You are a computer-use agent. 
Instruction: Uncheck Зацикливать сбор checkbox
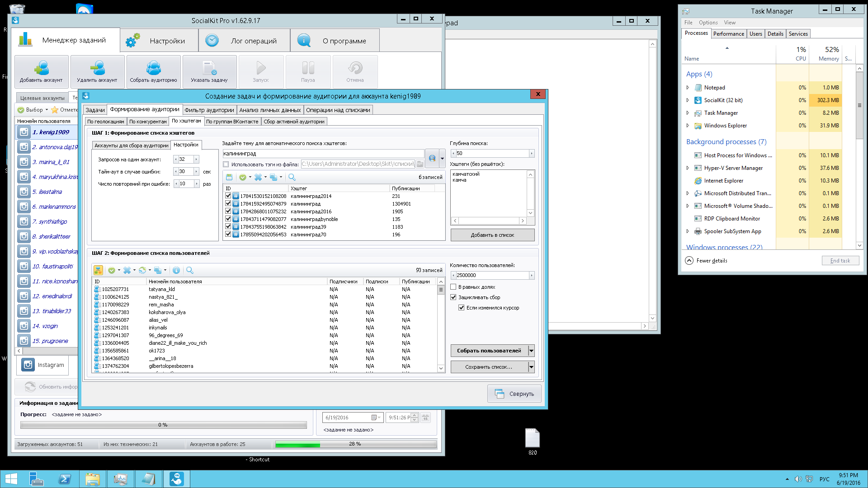[x=453, y=297]
